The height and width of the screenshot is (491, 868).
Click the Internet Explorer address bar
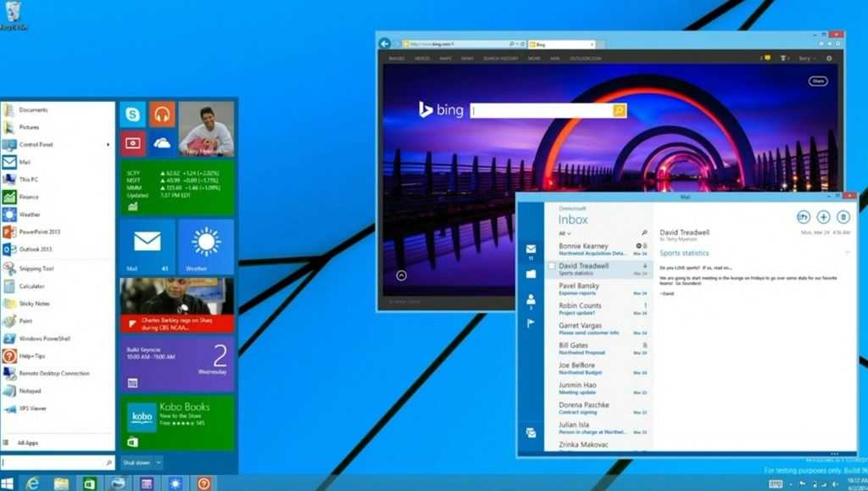[x=456, y=44]
